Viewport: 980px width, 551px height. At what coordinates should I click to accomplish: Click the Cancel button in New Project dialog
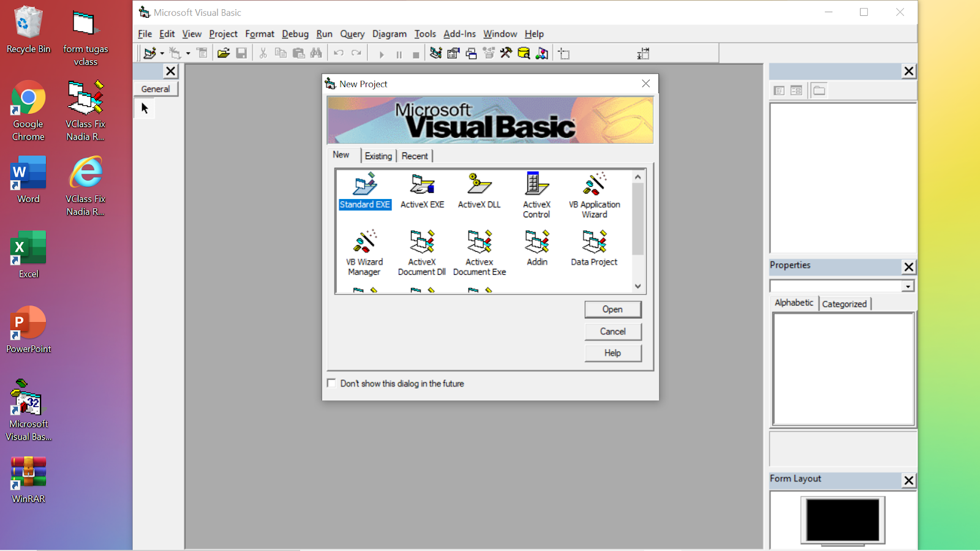click(612, 331)
